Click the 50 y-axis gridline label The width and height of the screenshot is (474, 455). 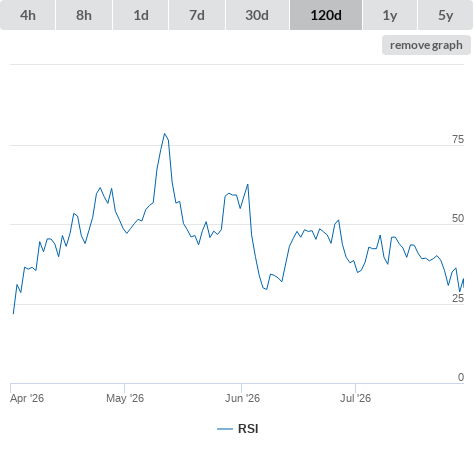[458, 218]
